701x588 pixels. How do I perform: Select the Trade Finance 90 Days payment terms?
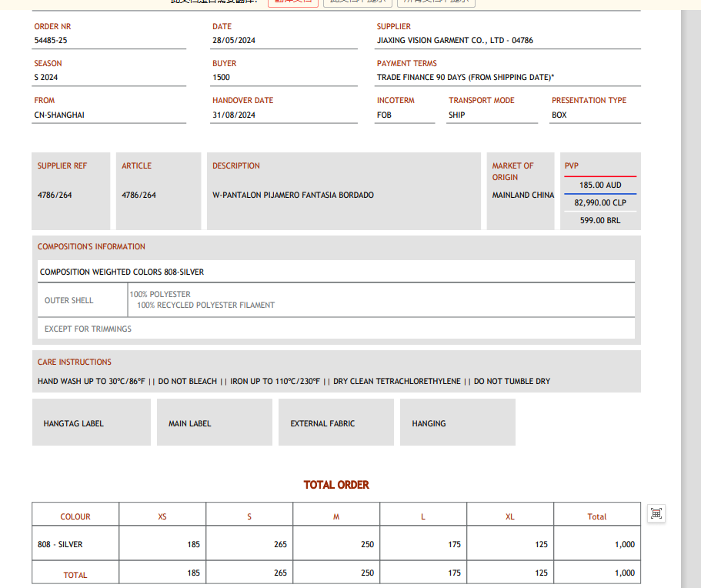click(x=465, y=77)
